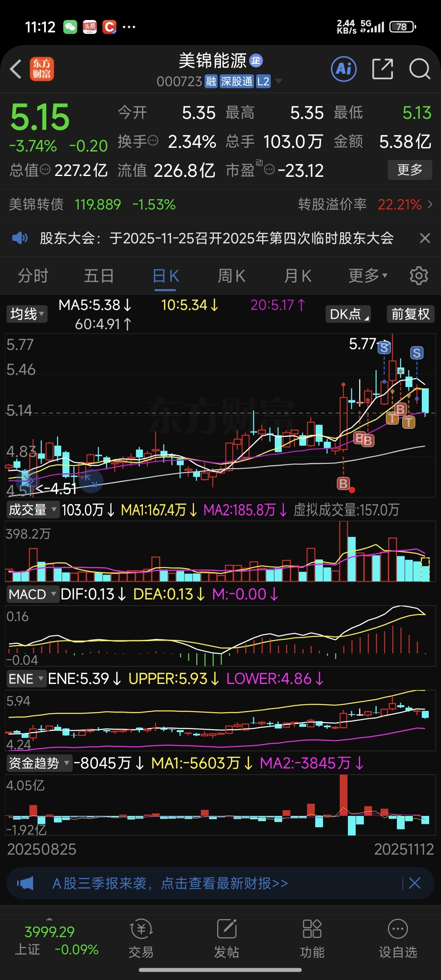
Task: Expand the stock code dropdown arrow
Action: point(279,81)
